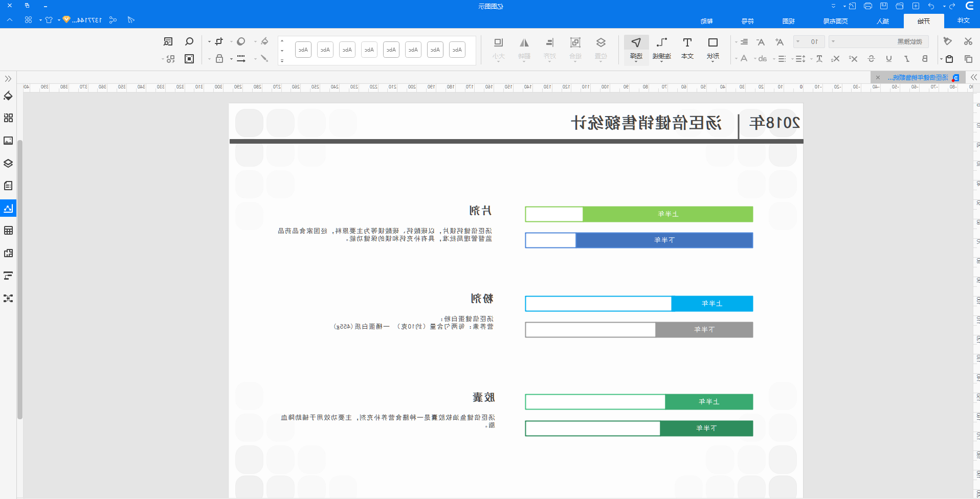Click the cut scissors icon
Image resolution: width=980 pixels, height=499 pixels.
pos(968,41)
